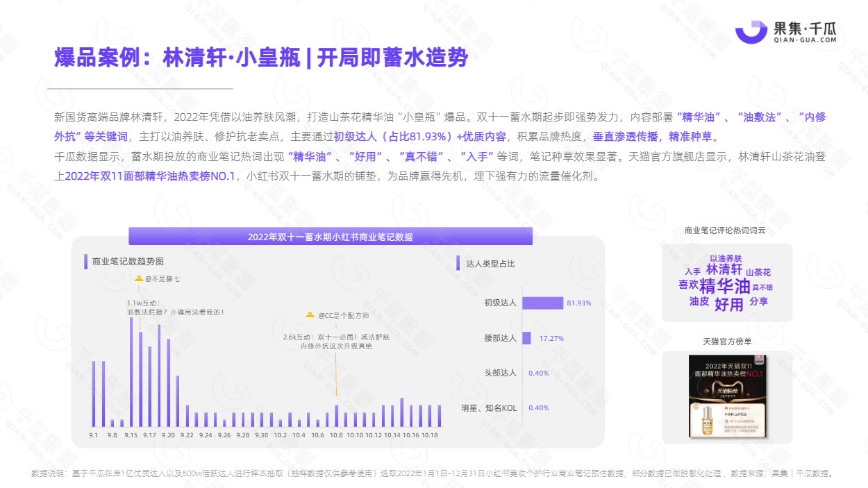The width and height of the screenshot is (868, 488).
Task: Click 好用 in the word cloud
Action: [x=729, y=304]
